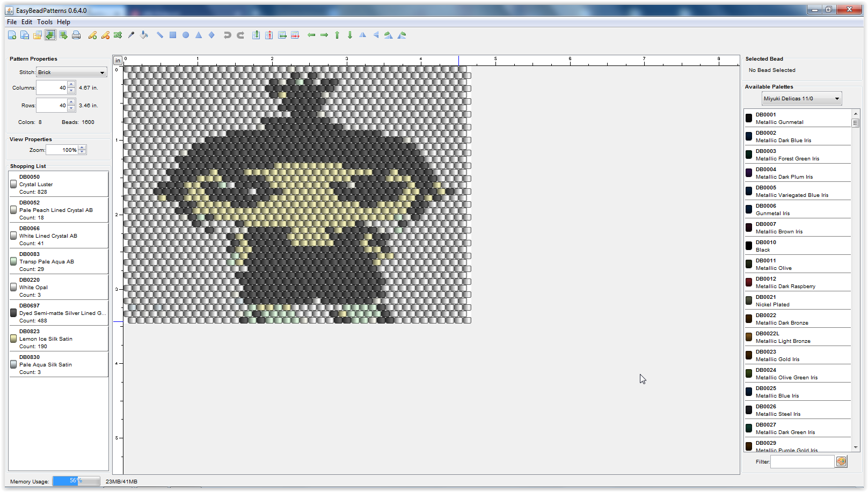Click the Filter input field
The image size is (868, 492).
coord(802,461)
